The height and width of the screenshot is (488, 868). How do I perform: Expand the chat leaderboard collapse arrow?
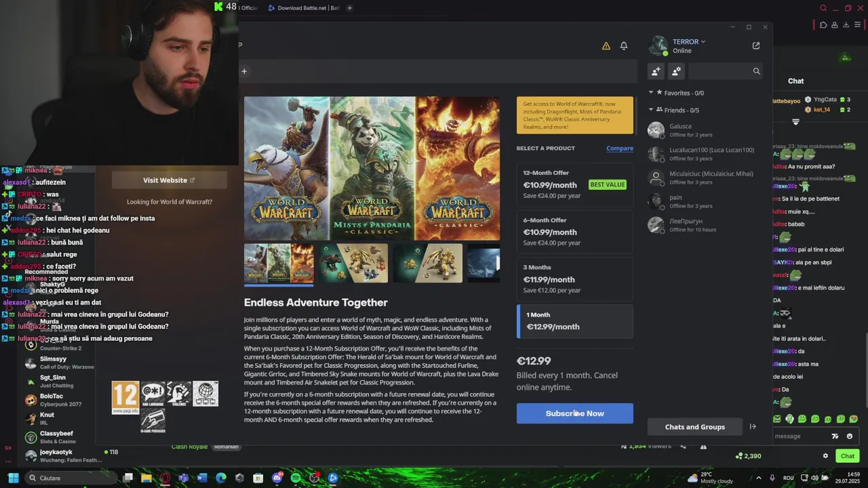(795, 123)
